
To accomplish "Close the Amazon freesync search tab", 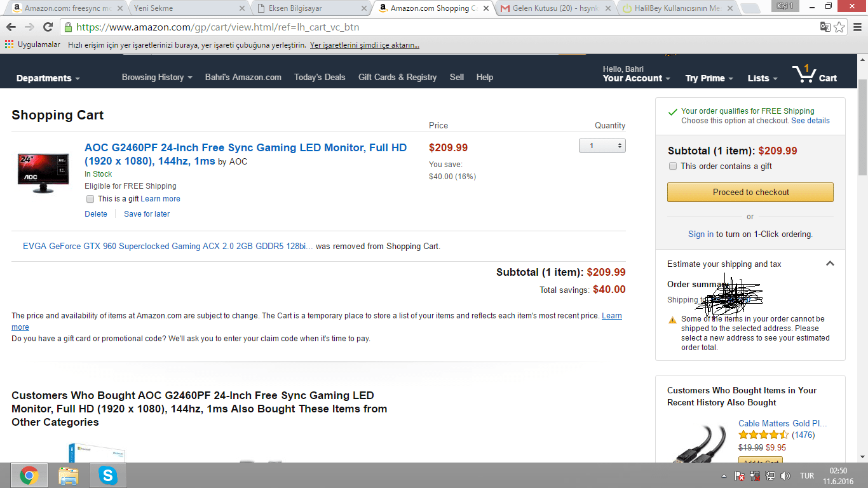I will 119,8.
